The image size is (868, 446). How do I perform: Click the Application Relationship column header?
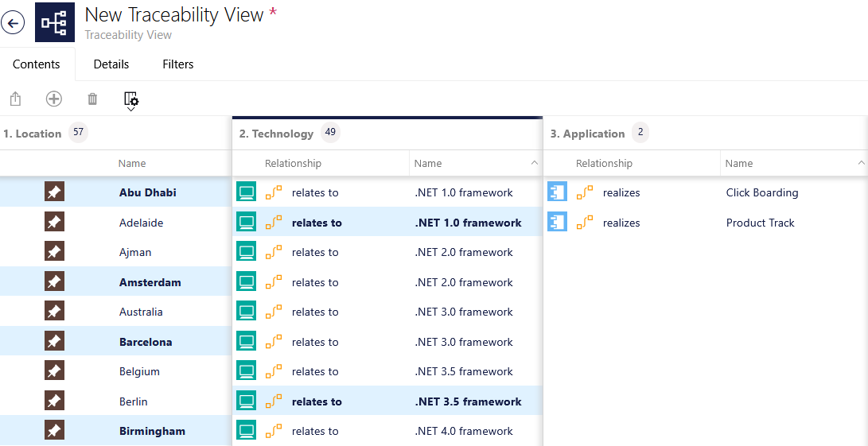click(x=604, y=163)
